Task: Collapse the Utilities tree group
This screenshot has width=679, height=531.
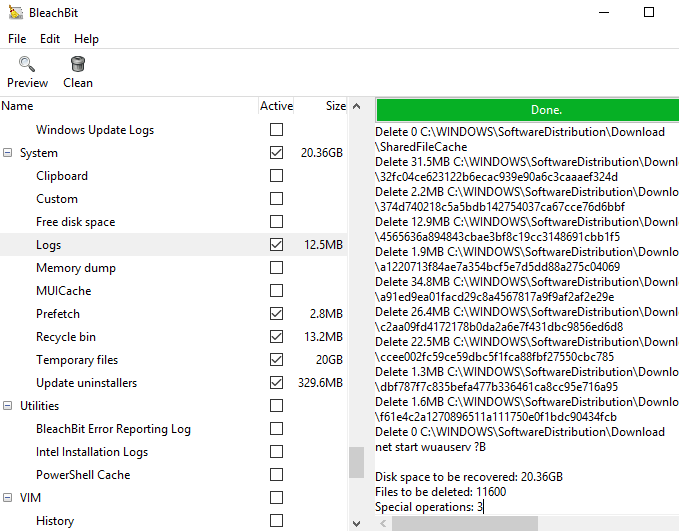Action: point(8,406)
